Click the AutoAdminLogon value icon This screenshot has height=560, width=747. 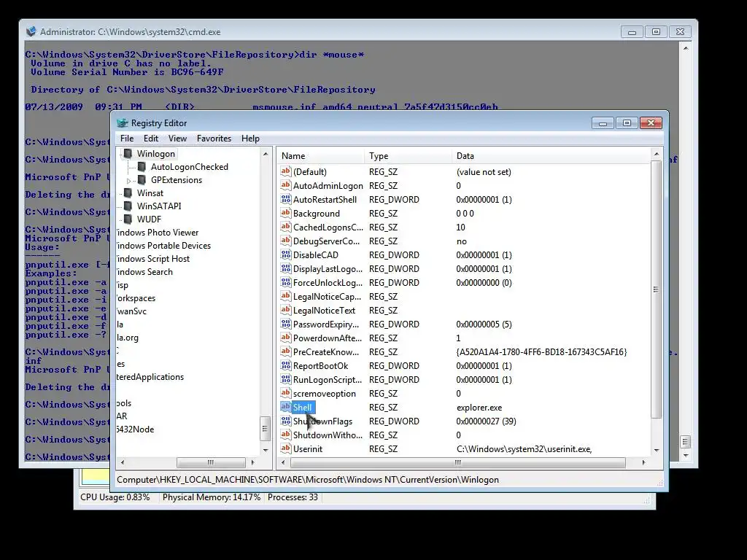285,185
